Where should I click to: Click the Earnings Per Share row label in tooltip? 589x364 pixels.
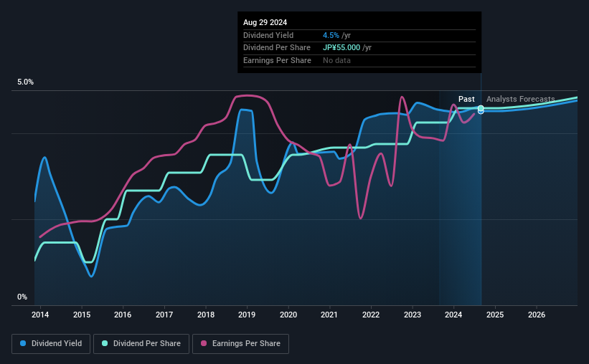tap(277, 60)
